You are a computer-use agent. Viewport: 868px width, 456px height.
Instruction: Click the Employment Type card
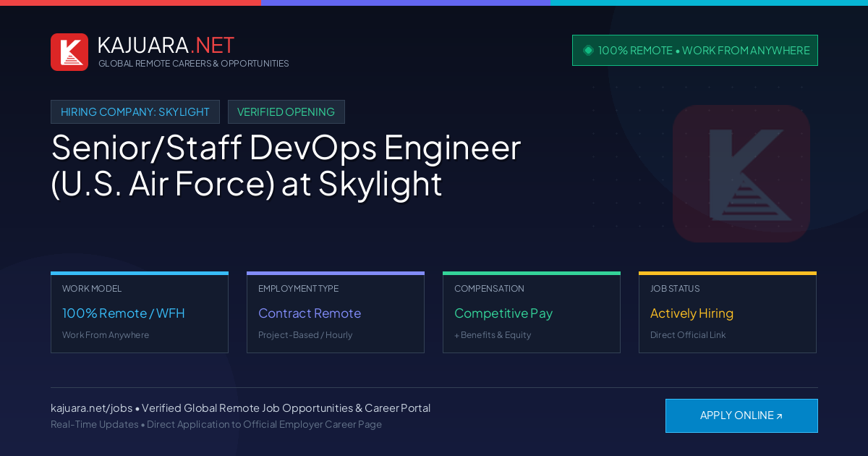coord(336,313)
